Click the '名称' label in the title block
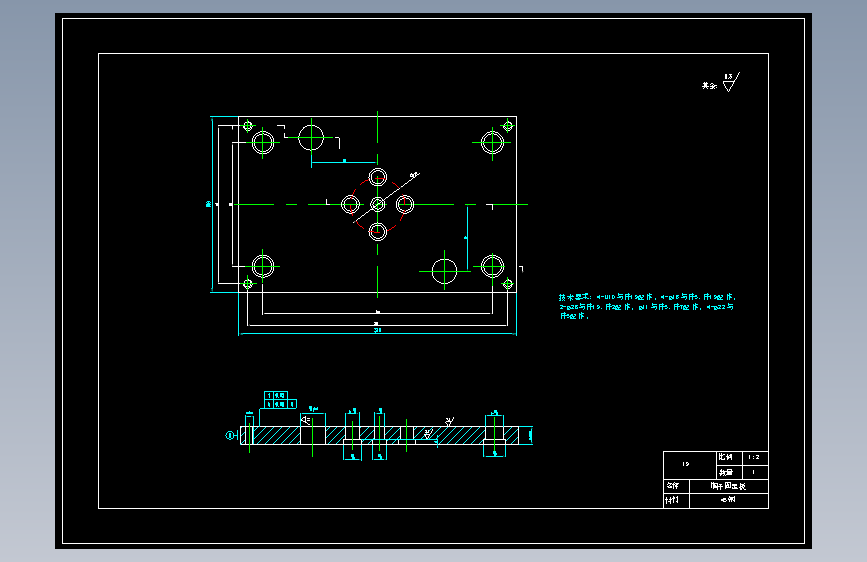This screenshot has width=867, height=562. [672, 486]
